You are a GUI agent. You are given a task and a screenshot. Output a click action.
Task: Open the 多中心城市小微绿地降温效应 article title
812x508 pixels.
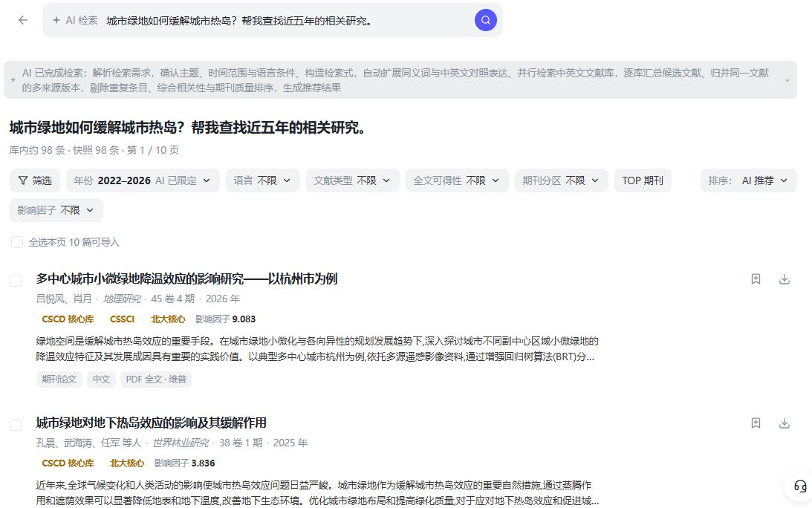[186, 279]
